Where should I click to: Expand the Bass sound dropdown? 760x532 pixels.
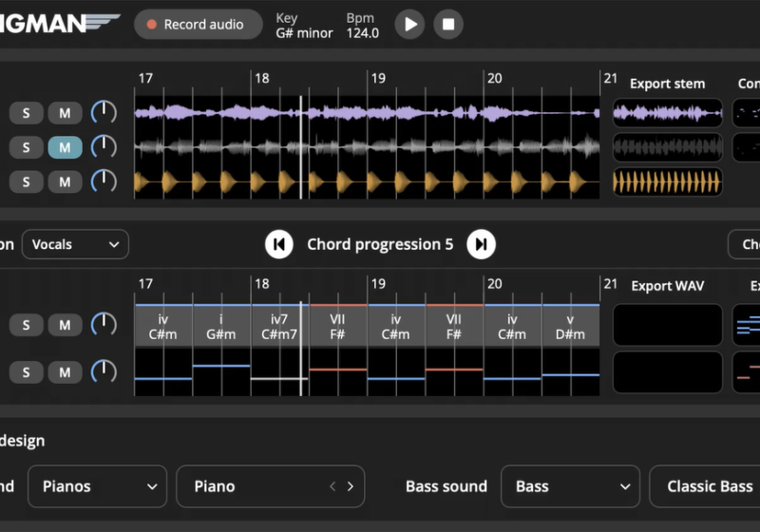(570, 486)
